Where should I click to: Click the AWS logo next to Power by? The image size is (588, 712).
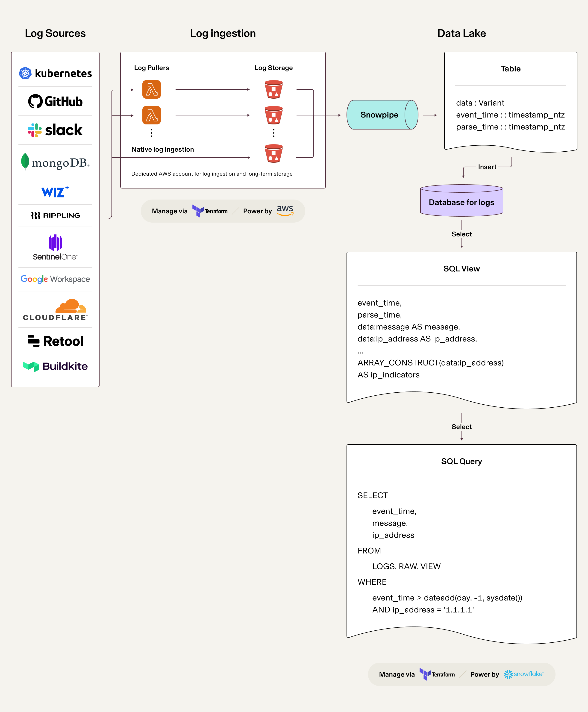pos(285,210)
